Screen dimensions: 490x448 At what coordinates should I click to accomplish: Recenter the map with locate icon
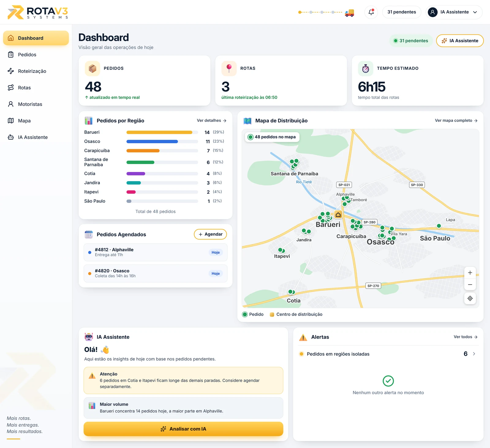[x=470, y=298]
